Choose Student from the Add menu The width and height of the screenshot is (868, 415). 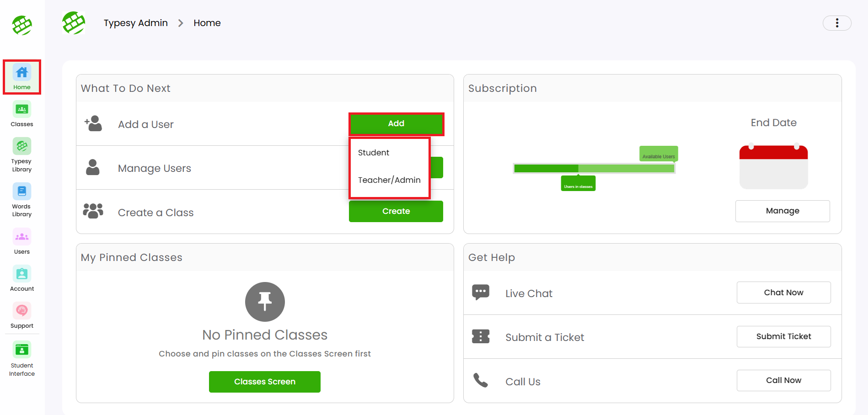pyautogui.click(x=374, y=153)
